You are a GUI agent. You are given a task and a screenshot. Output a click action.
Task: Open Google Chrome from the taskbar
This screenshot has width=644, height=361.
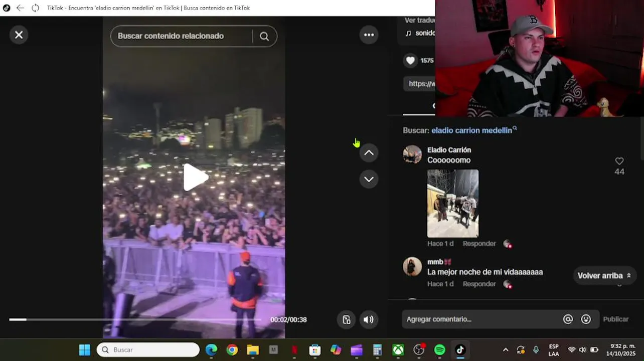[232, 350]
